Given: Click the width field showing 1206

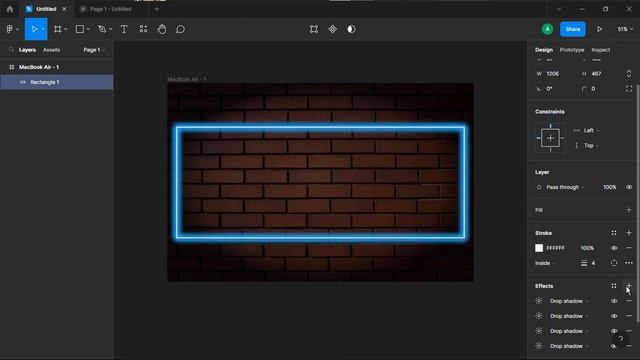Looking at the screenshot, I should pos(552,73).
